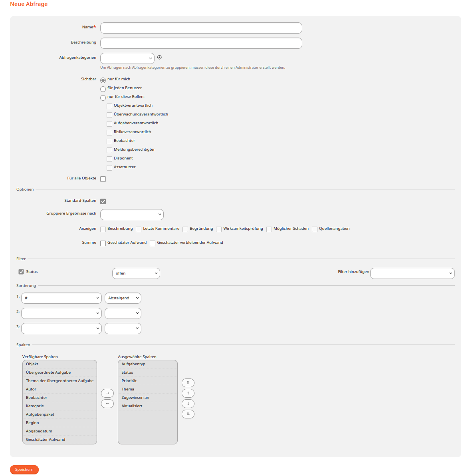This screenshot has height=476, width=470.
Task: Open the first sort column dropdown
Action: [61, 298]
